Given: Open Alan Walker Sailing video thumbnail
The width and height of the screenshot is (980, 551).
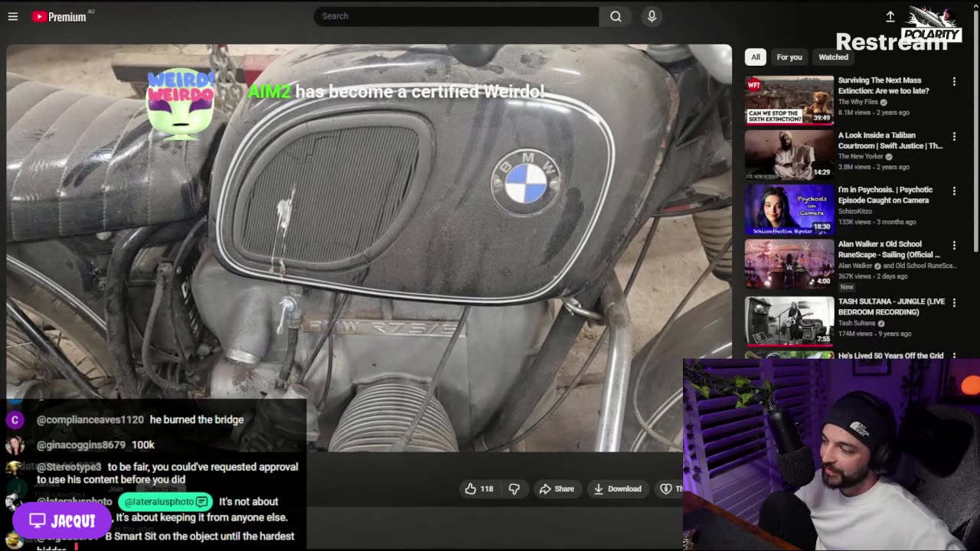Looking at the screenshot, I should (x=789, y=264).
